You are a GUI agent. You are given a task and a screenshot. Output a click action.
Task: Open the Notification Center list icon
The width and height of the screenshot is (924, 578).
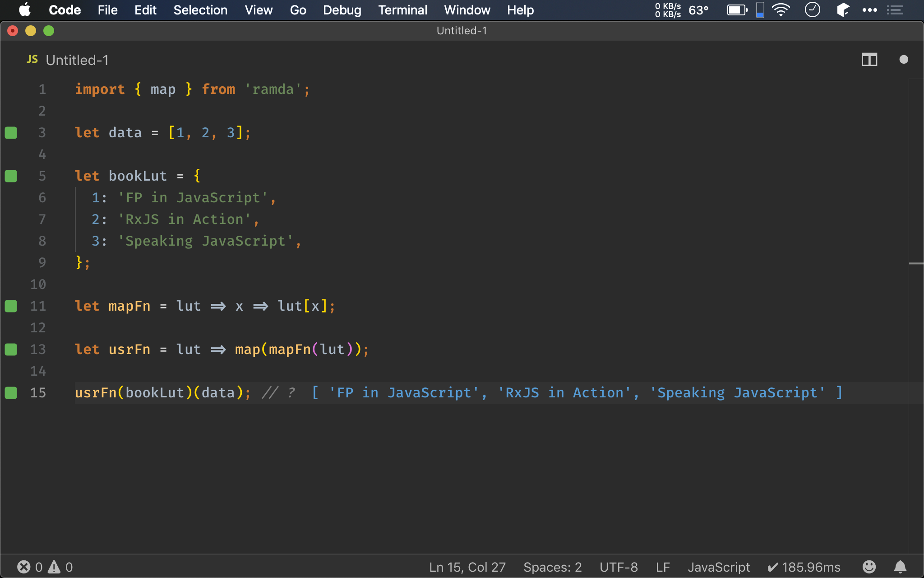tap(895, 10)
